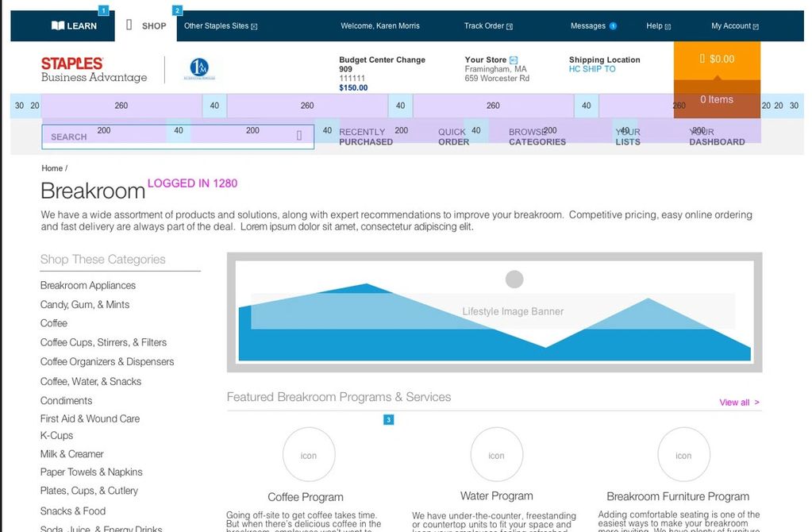Open the Snacks & Food category
The image size is (812, 532).
tap(73, 511)
